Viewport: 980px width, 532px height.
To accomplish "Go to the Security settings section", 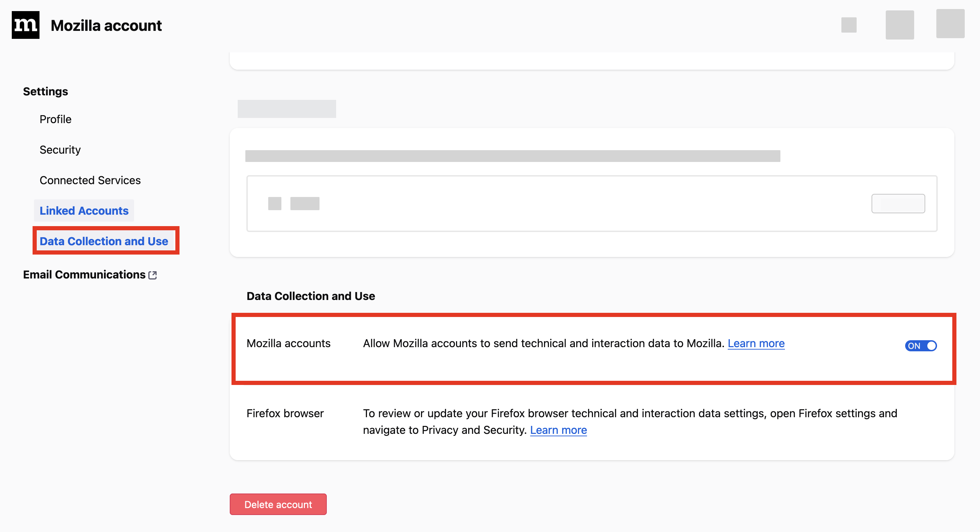I will click(60, 150).
